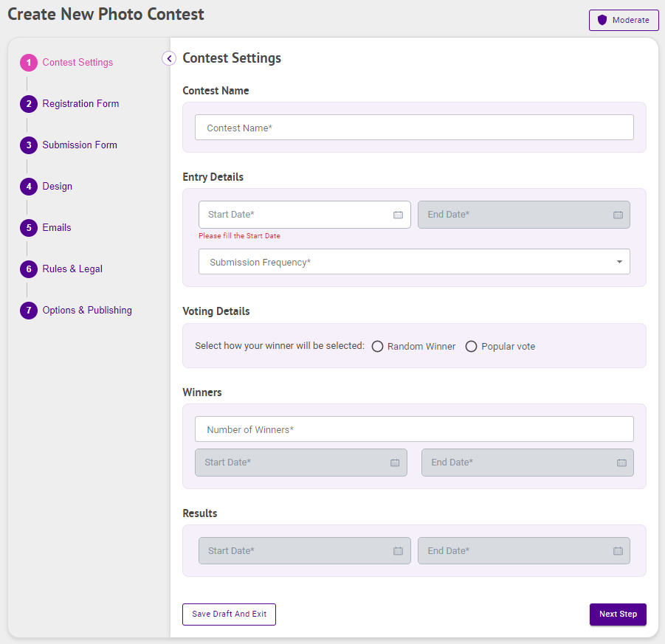Click step 7 circle icon
Image resolution: width=665 pixels, height=644 pixels.
[x=29, y=311]
